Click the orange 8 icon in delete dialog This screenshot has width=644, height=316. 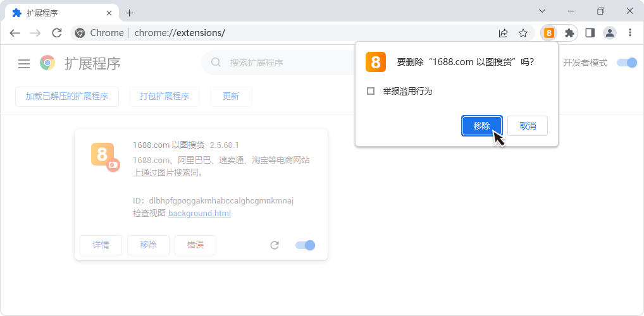pos(375,62)
